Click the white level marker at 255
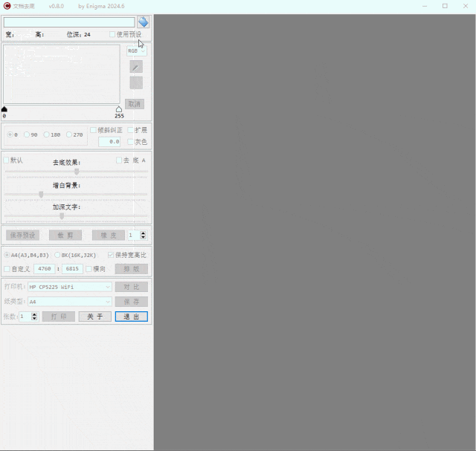The image size is (476, 451). pos(119,109)
